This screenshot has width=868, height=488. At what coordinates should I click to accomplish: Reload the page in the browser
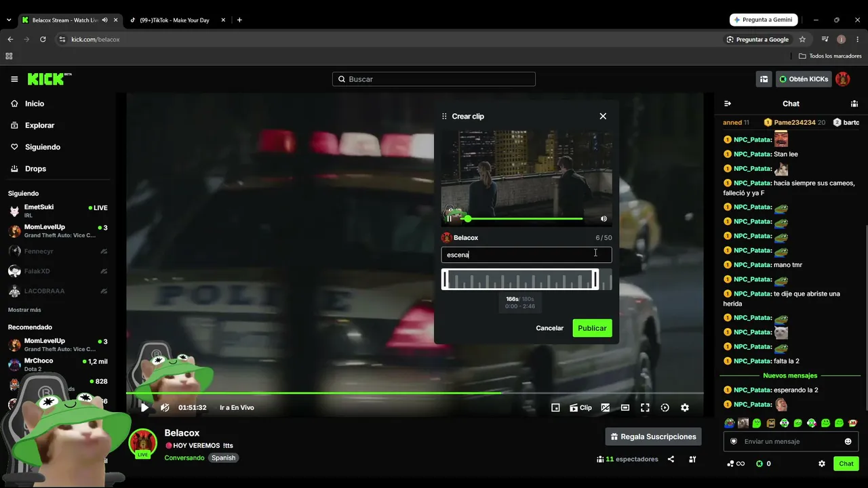43,39
